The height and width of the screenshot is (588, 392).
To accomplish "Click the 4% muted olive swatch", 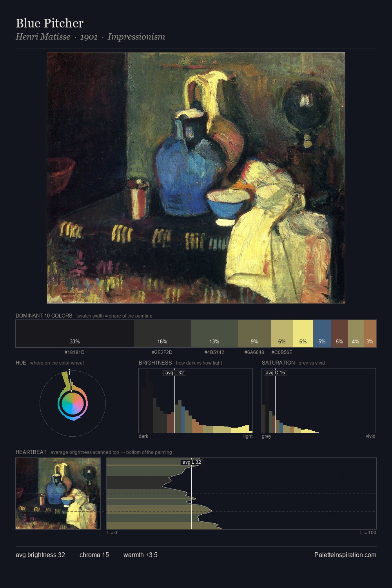I will click(356, 334).
